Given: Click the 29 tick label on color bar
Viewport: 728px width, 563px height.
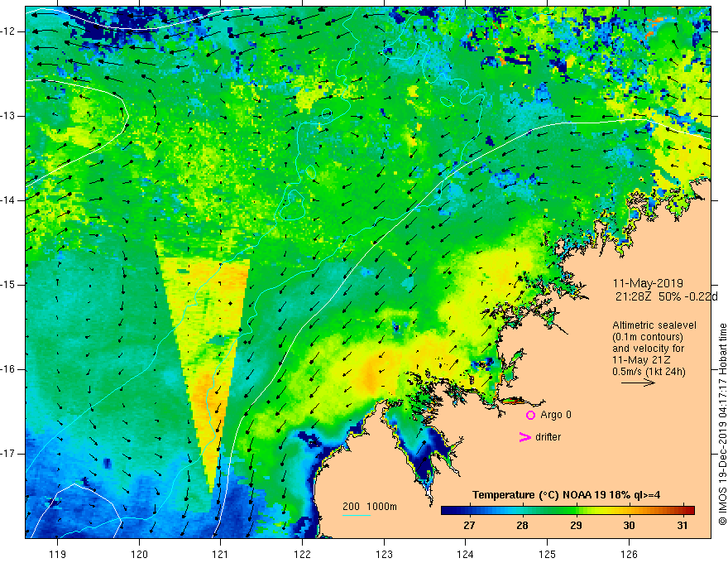Looking at the screenshot, I should (x=576, y=526).
